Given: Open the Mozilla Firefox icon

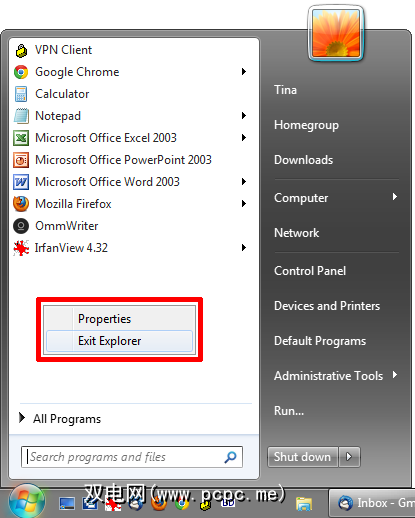Looking at the screenshot, I should pyautogui.click(x=21, y=204).
